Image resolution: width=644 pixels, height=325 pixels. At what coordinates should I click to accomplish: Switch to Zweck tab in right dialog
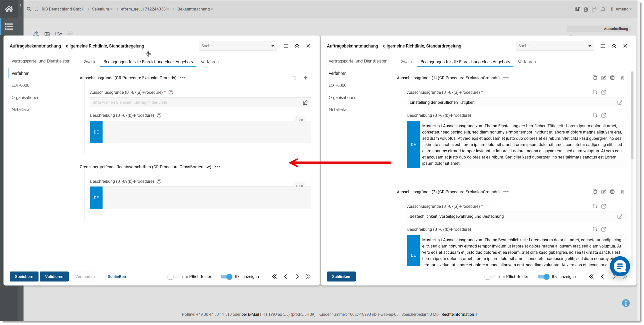pos(407,62)
